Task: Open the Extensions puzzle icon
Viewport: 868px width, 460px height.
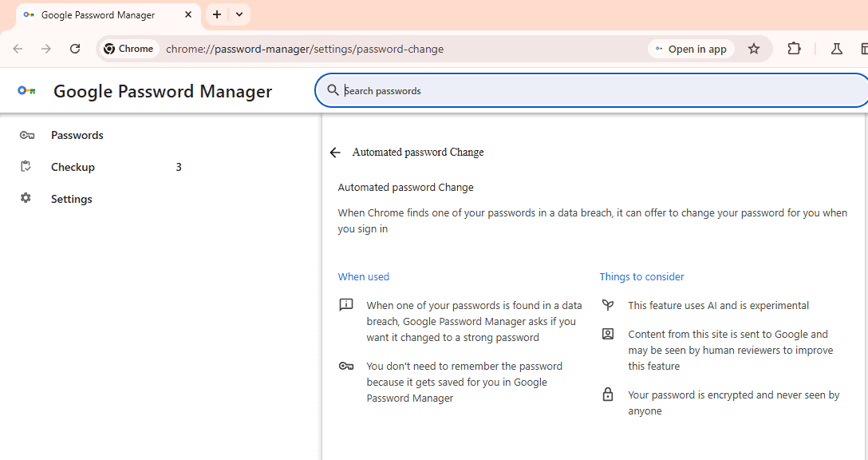Action: click(794, 49)
